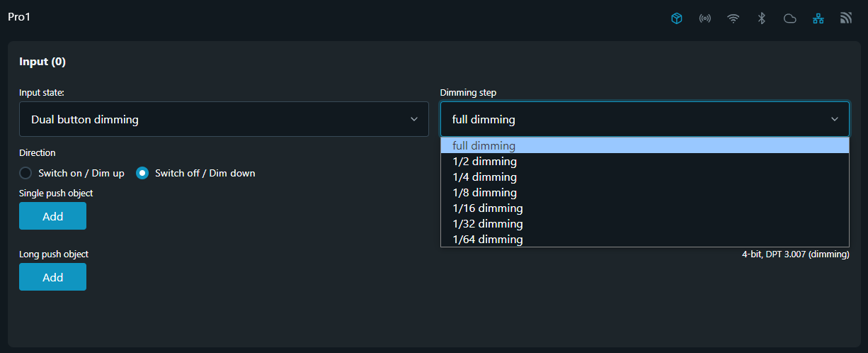Click the blue network topology icon

tap(818, 18)
